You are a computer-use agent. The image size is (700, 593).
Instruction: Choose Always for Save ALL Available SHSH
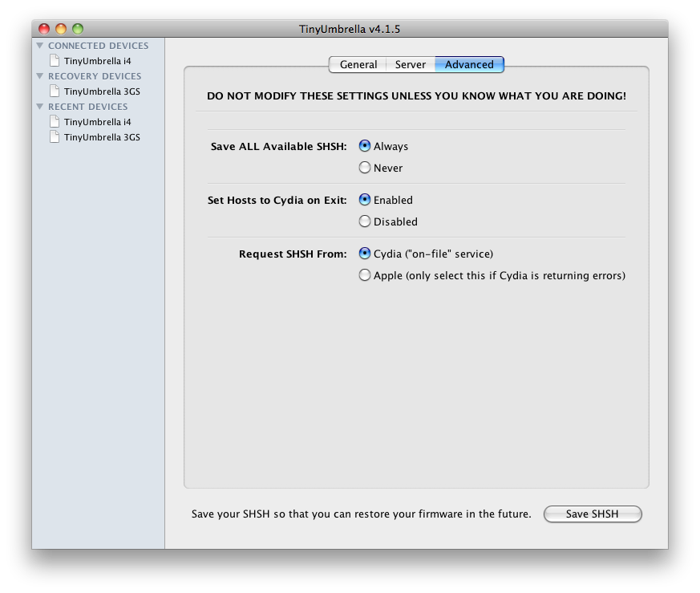pos(365,146)
